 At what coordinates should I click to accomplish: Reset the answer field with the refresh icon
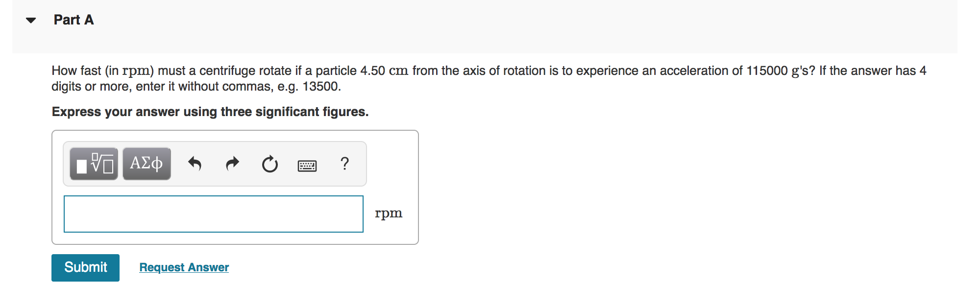(x=270, y=164)
